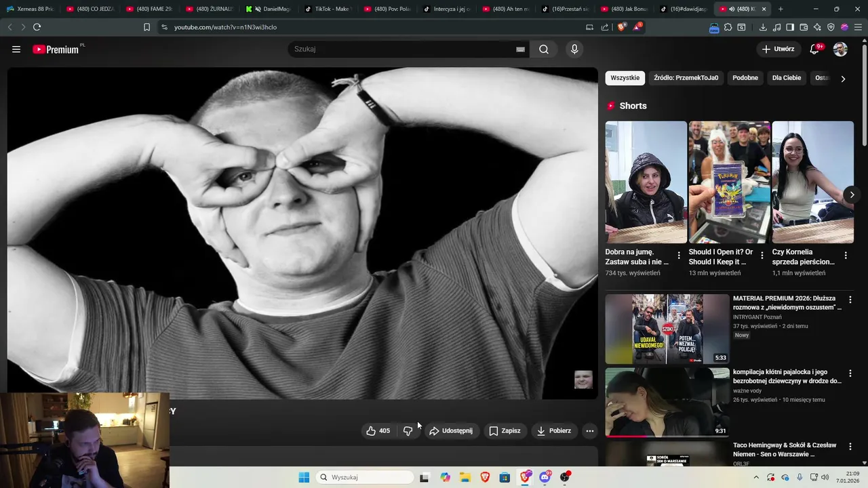This screenshot has width=868, height=488.
Task: Open Short 'Czy Kornelia sprzeda pierścion...' thumbnail
Action: tap(813, 182)
